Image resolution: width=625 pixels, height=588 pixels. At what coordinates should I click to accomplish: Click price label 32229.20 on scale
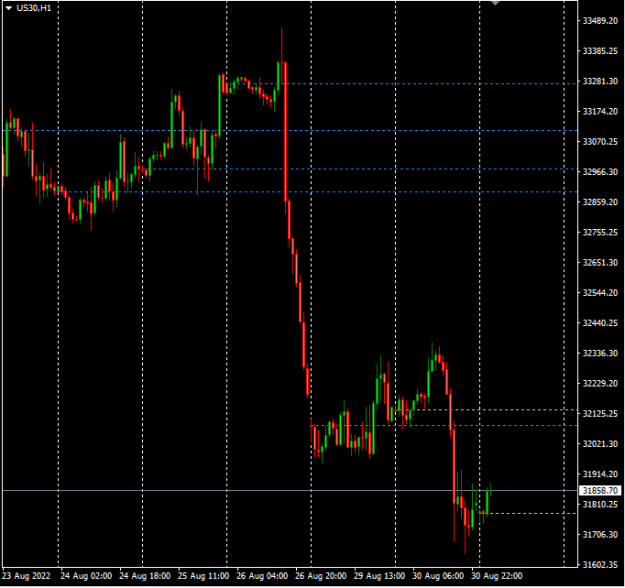pos(600,383)
